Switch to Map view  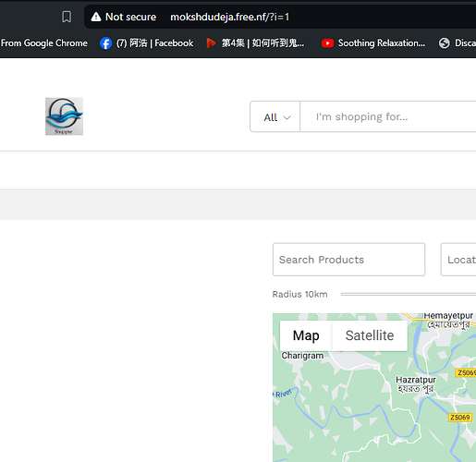coord(306,335)
